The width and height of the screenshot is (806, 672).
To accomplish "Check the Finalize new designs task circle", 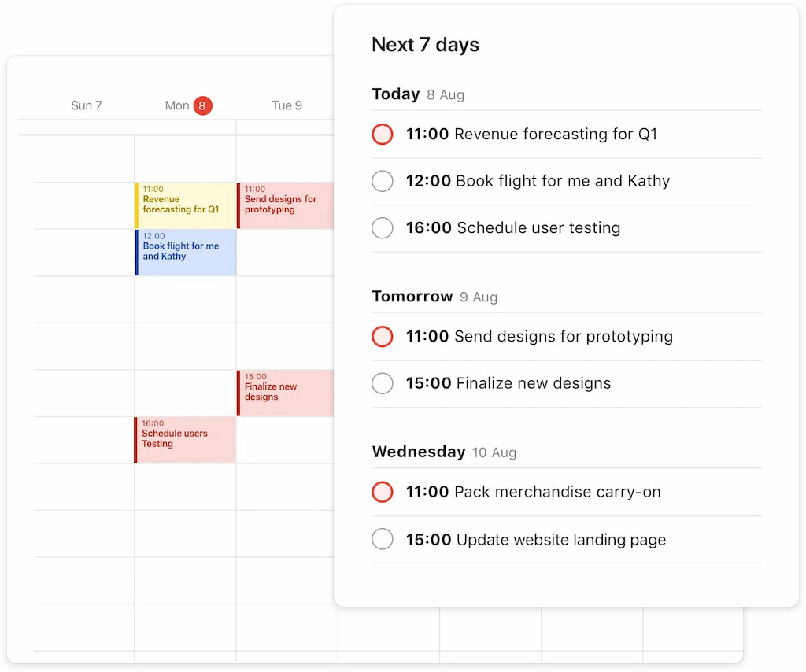I will click(x=382, y=384).
